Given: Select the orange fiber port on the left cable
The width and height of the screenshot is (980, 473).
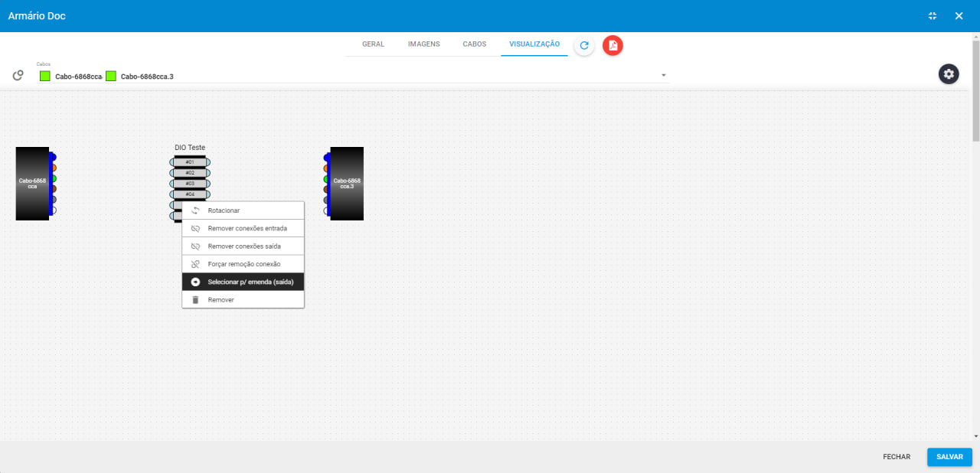Looking at the screenshot, I should (52, 168).
